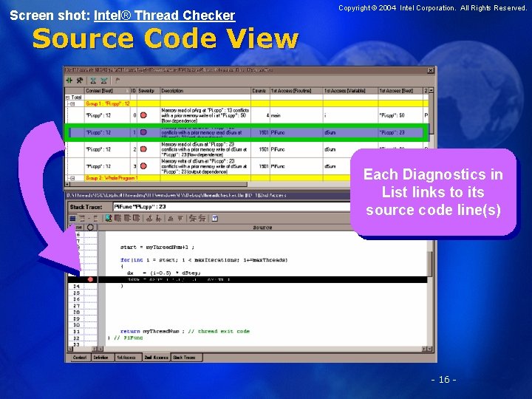Viewport: 532px width, 399px height.
Task: Click the greyed down-arrow icon in source toolbar
Action: click(x=180, y=219)
